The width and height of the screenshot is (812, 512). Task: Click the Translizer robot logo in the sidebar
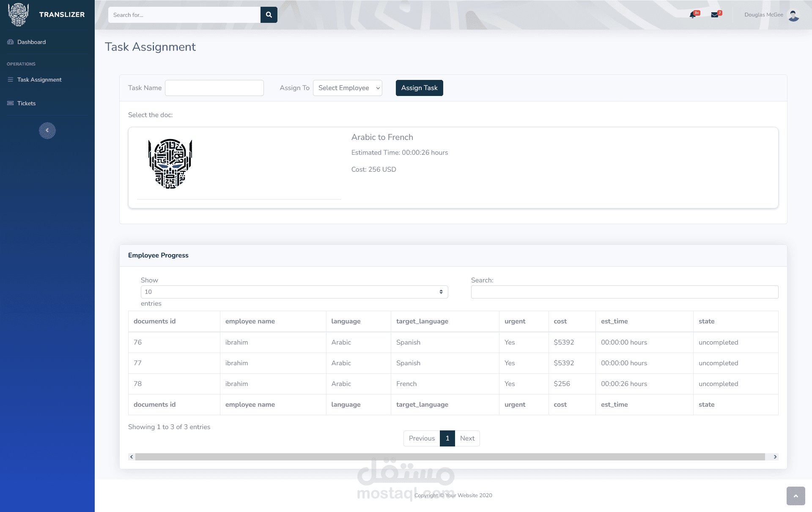point(18,14)
